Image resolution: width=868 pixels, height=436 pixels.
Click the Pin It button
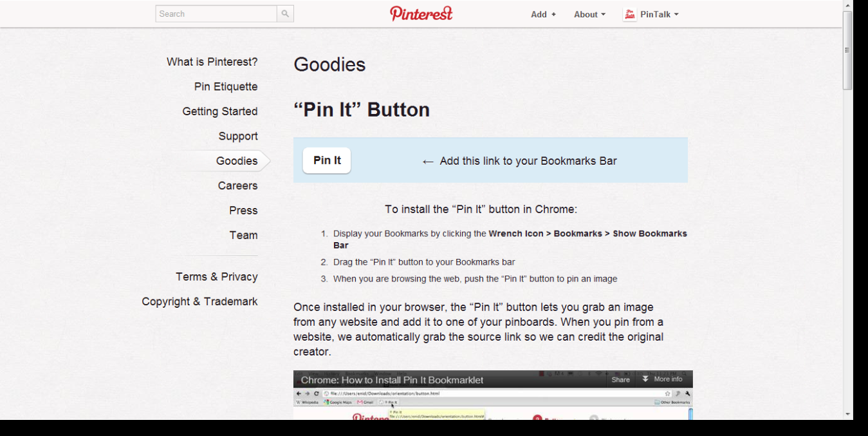[326, 160]
